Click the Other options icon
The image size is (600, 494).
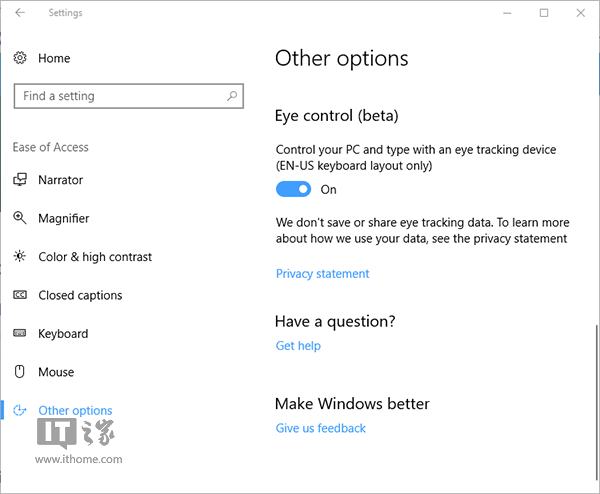pyautogui.click(x=20, y=410)
